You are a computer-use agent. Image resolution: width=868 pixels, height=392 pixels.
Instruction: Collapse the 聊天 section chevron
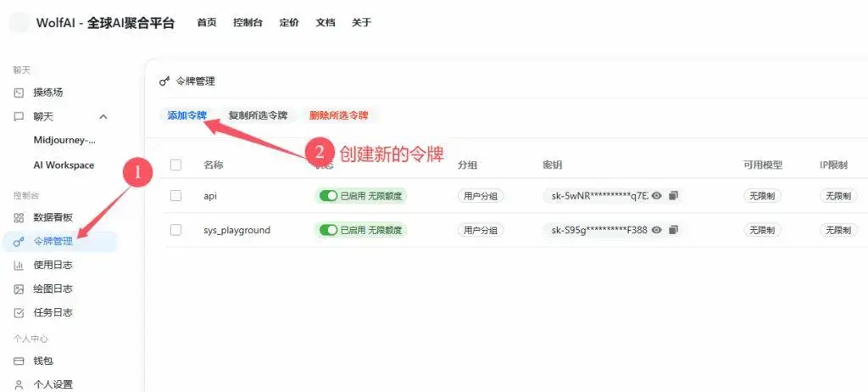tap(103, 116)
